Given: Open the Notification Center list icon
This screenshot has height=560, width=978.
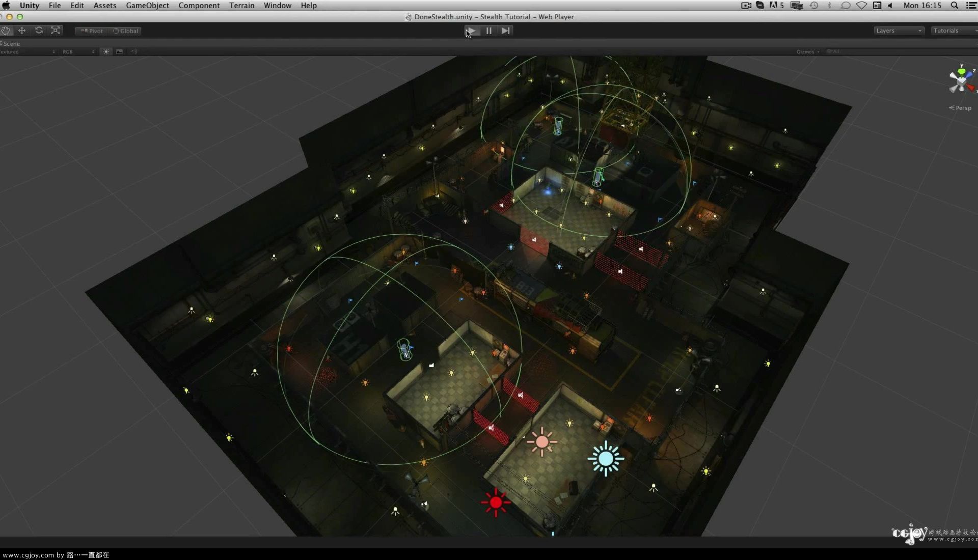Looking at the screenshot, I should (971, 5).
